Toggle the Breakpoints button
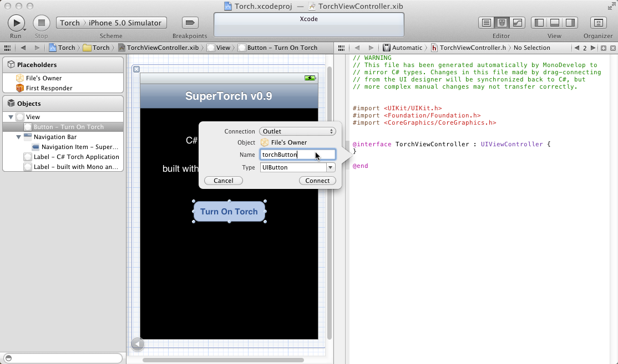The height and width of the screenshot is (364, 618). coord(190,23)
